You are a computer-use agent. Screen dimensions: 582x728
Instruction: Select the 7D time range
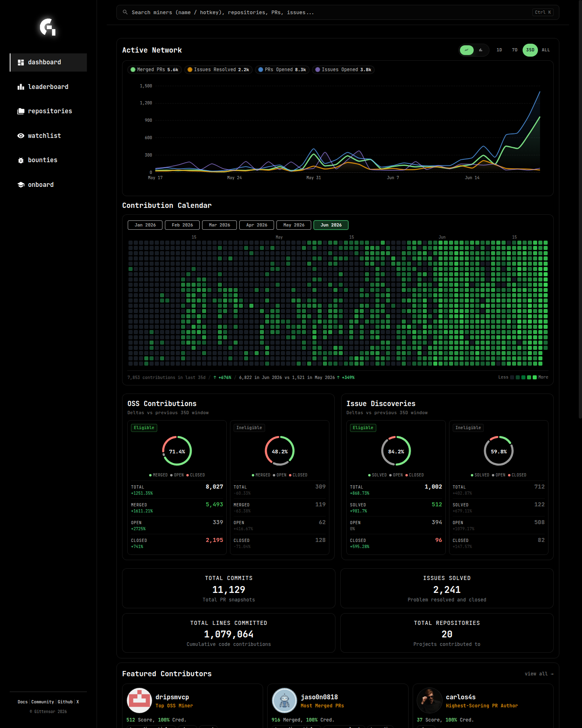coord(515,50)
